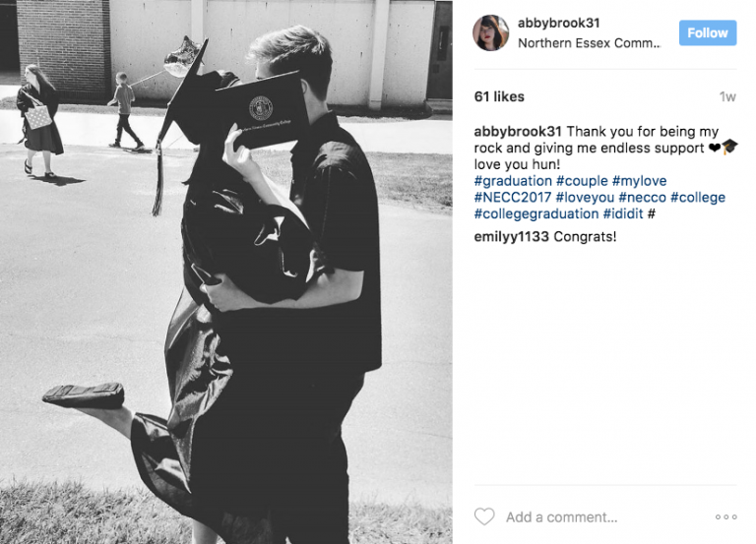Open the #couple hashtag
Screen dimensions: 756x544
582,181
